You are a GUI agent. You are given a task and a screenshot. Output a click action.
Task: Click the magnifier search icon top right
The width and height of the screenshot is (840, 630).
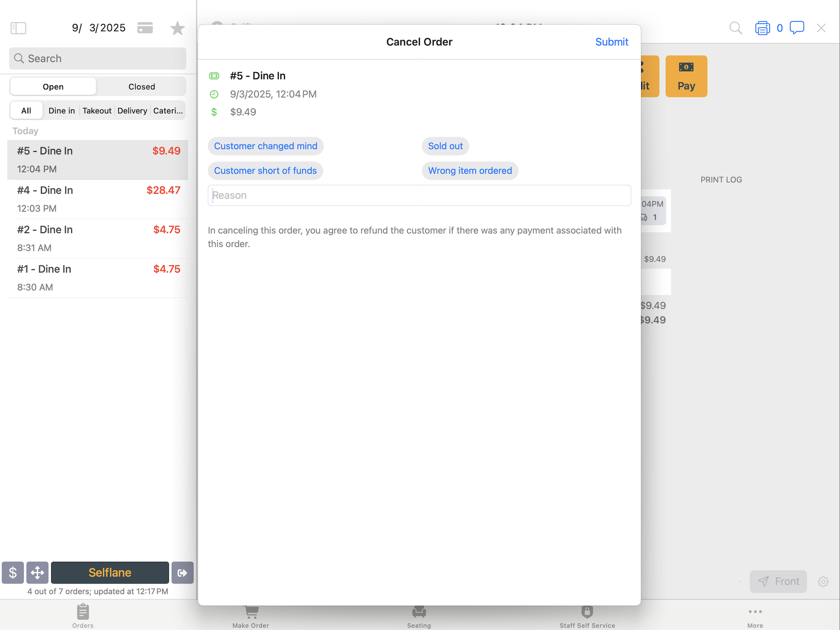[x=735, y=28]
